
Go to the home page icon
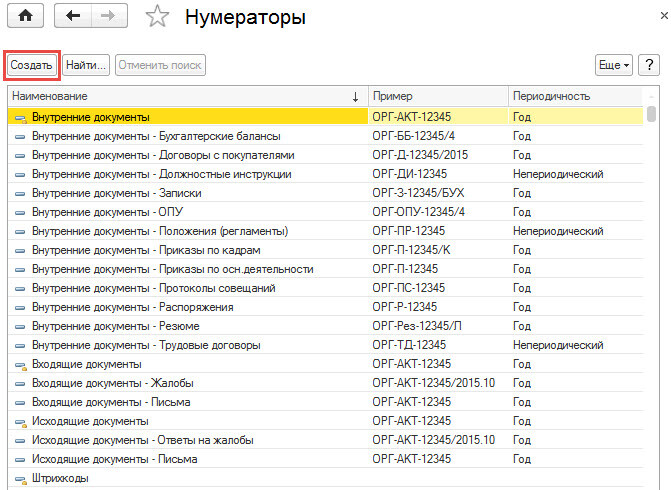tap(25, 16)
